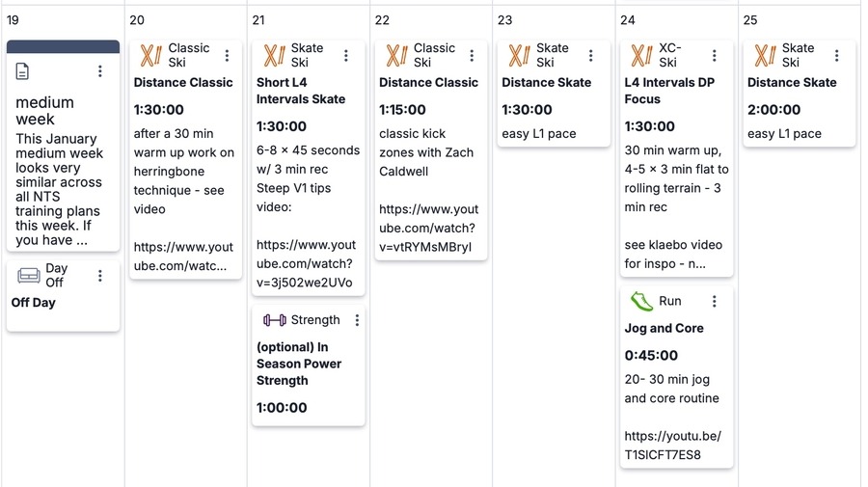
Task: Open the Steep V1 tips video link
Action: point(305,263)
